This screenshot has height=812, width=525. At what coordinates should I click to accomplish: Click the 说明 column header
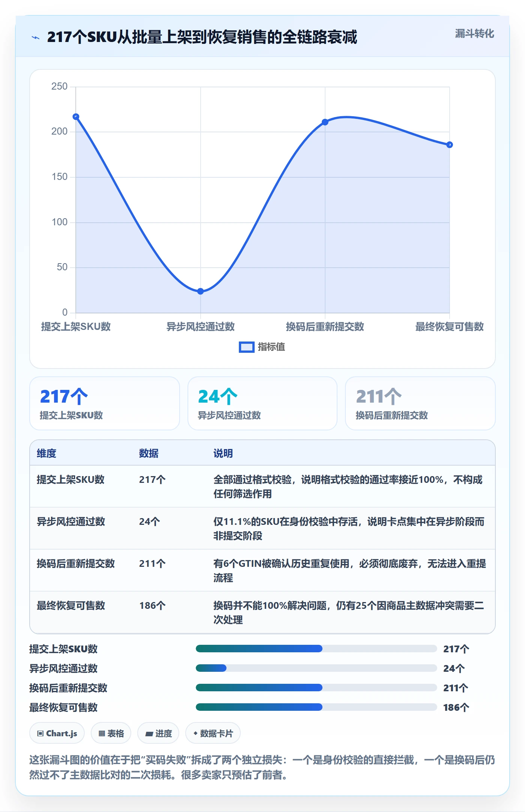pos(223,453)
